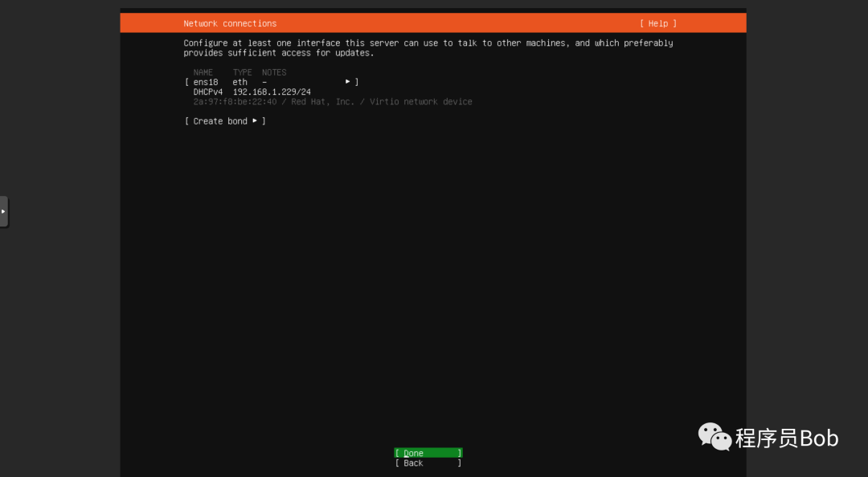
Task: Click the DHCPv4 address 192.168.1.229/24
Action: click(272, 92)
